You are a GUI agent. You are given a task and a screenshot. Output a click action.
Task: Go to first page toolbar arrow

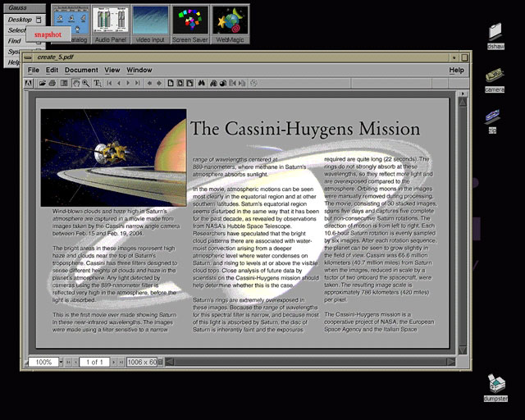[x=109, y=83]
